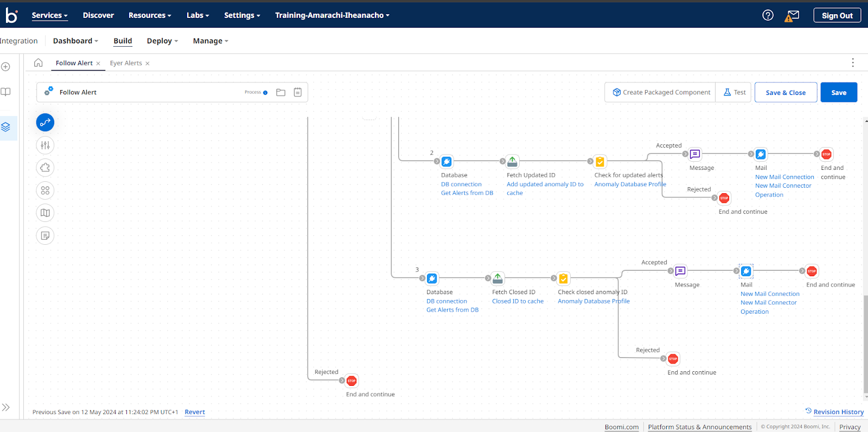This screenshot has height=432, width=868.
Task: Close the Eyer Alerts tab
Action: [148, 63]
